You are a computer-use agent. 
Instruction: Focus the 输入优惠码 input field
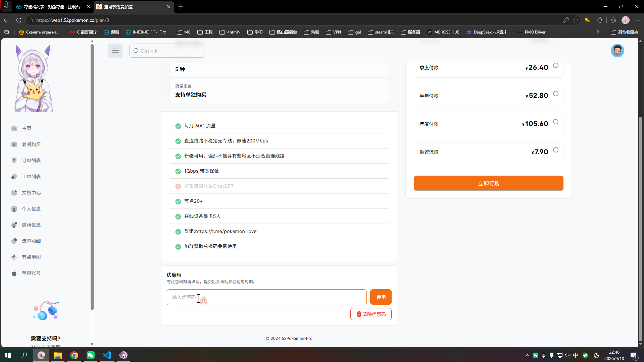pyautogui.click(x=266, y=297)
